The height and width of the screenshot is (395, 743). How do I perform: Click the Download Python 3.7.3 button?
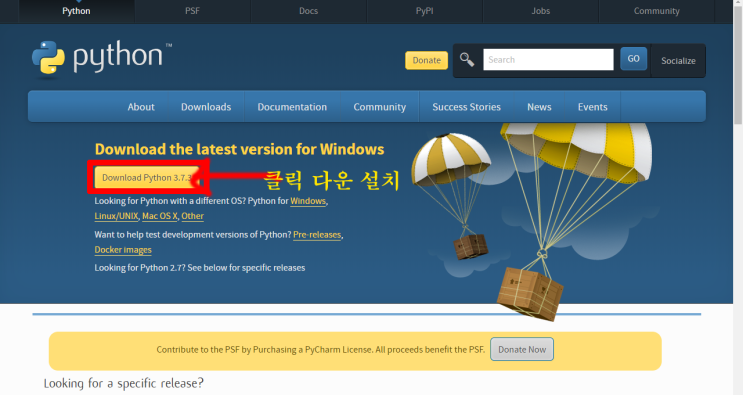[147, 178]
